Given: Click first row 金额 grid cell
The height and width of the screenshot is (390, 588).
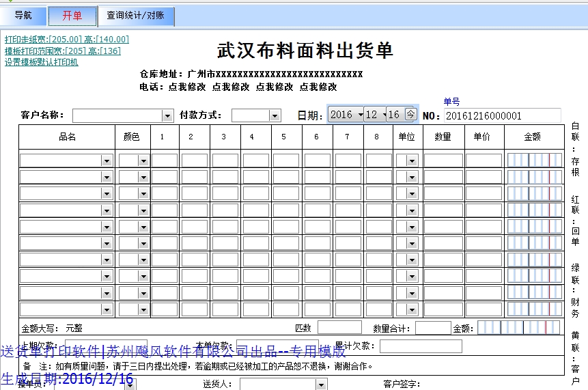Looking at the screenshot, I should pos(534,160).
